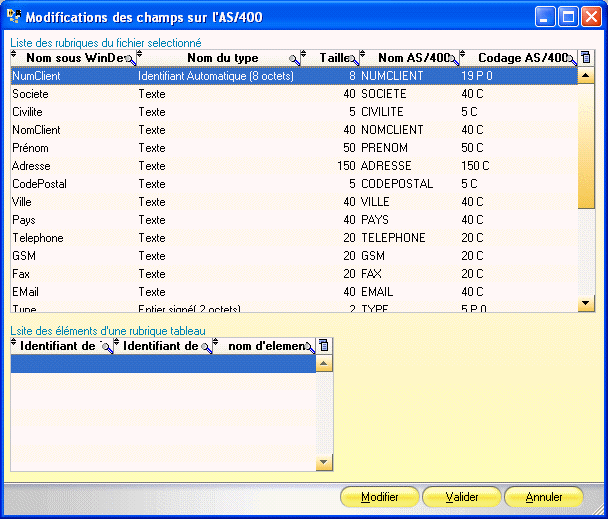Click lower table scrollbar up arrow

click(x=324, y=363)
